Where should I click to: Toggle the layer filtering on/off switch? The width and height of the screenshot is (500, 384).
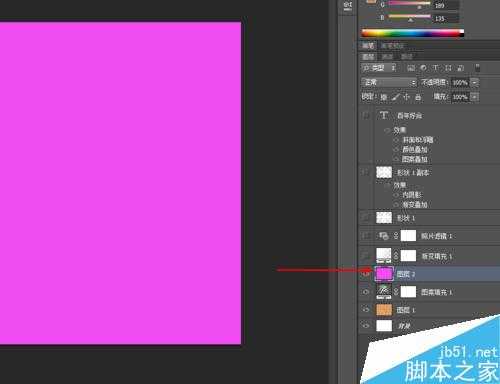point(477,68)
